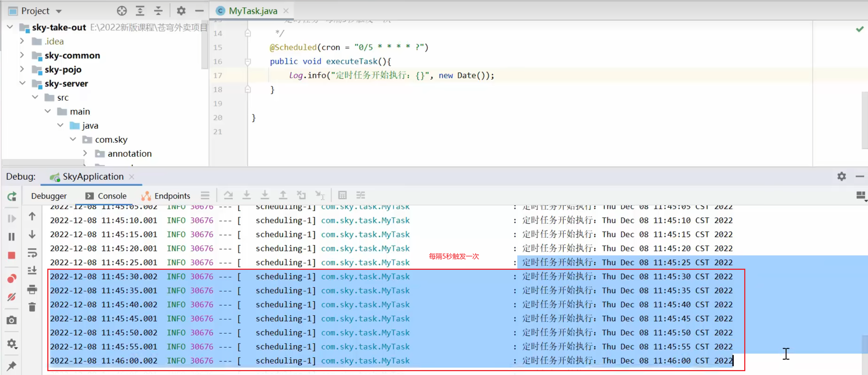Resume program execution in the debugger
Viewport: 868px width, 375px height.
point(12,218)
